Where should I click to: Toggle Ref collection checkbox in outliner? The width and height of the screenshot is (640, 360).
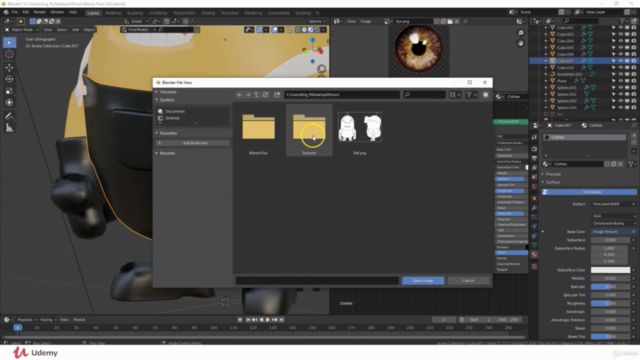[x=546, y=114]
